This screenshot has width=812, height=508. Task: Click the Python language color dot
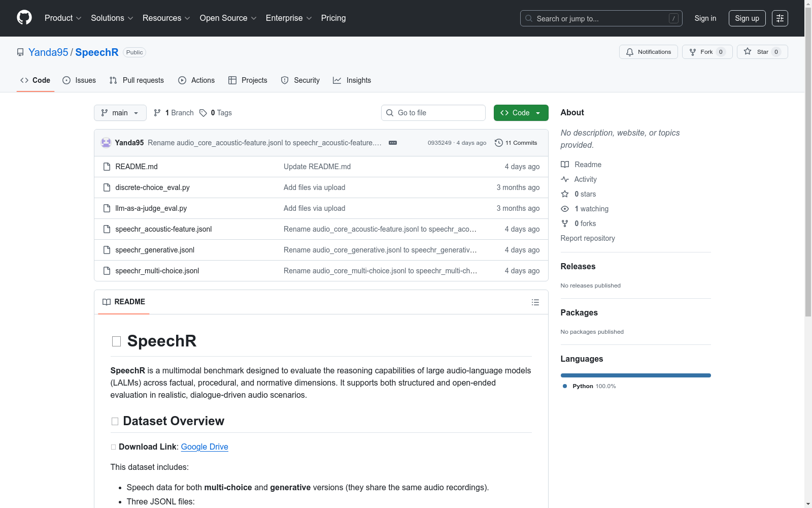click(565, 386)
